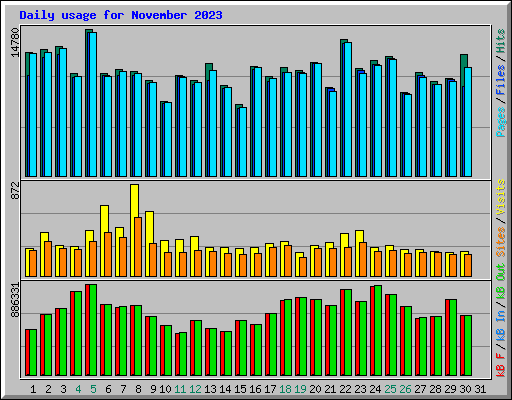
Task: Click the day 1 green kB bar
Action: (x=33, y=353)
